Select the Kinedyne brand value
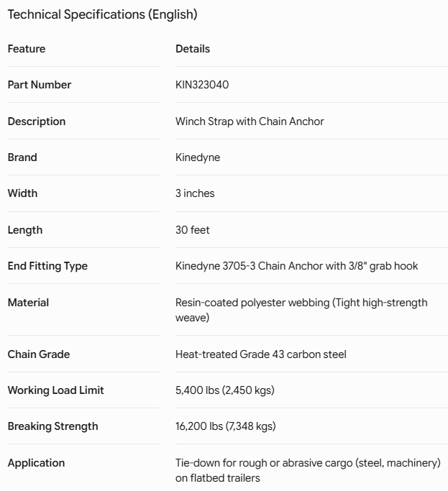 198,157
